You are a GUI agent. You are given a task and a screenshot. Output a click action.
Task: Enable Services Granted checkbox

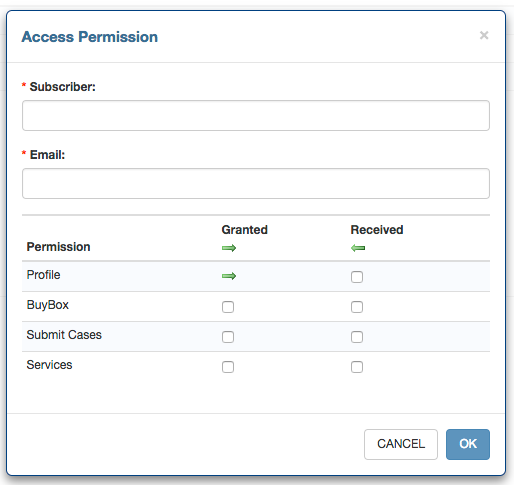coord(228,367)
